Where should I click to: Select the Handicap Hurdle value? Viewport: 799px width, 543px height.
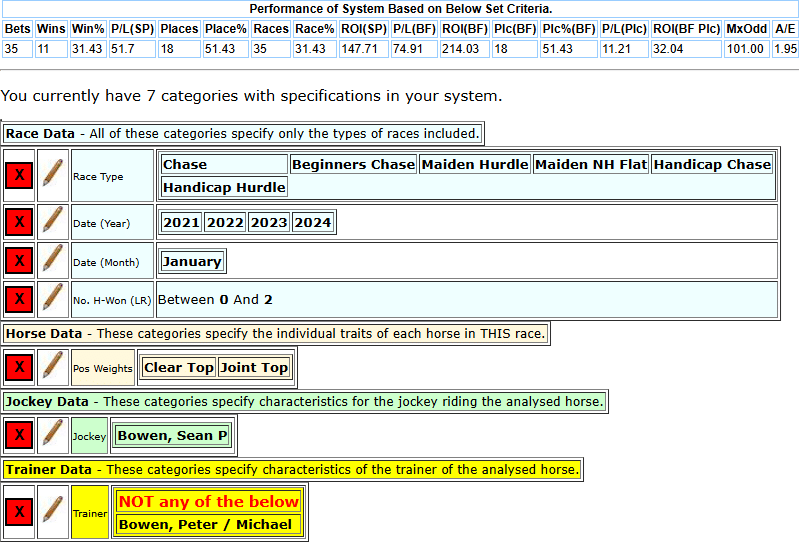pyautogui.click(x=224, y=187)
